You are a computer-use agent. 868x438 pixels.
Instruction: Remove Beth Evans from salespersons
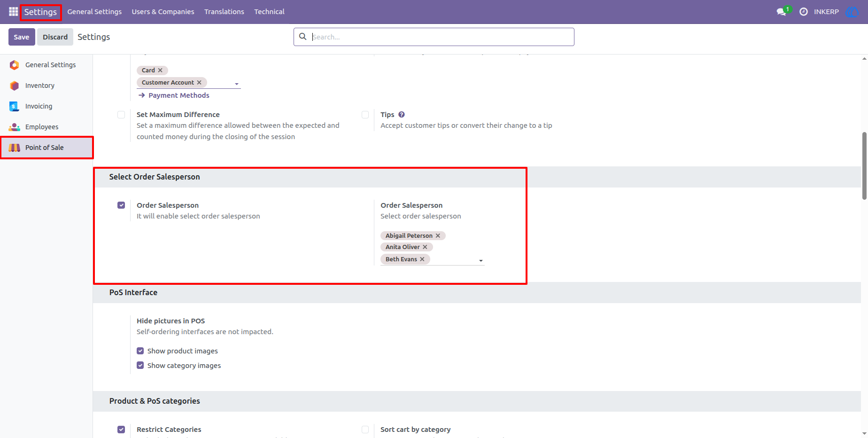coord(422,259)
